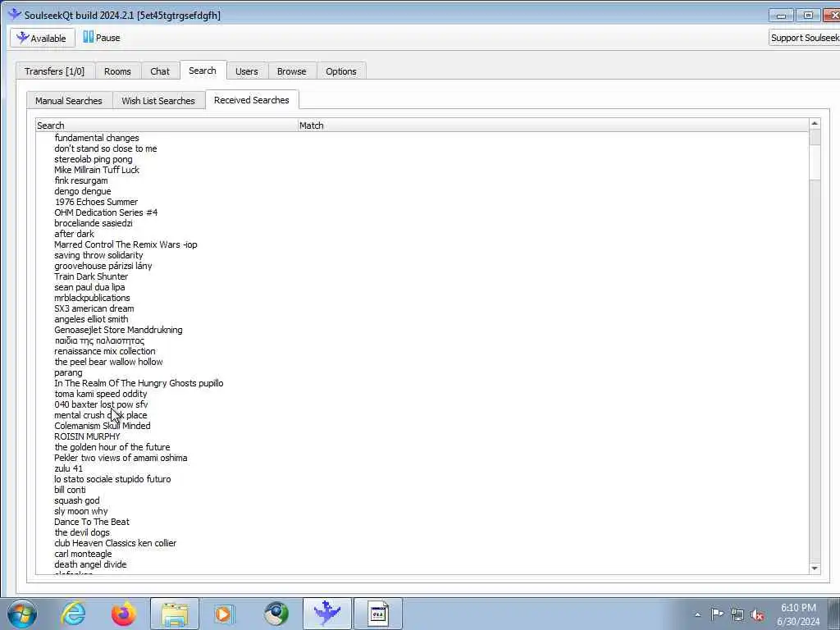This screenshot has height=630, width=840.
Task: Select the Search tab
Action: point(203,71)
